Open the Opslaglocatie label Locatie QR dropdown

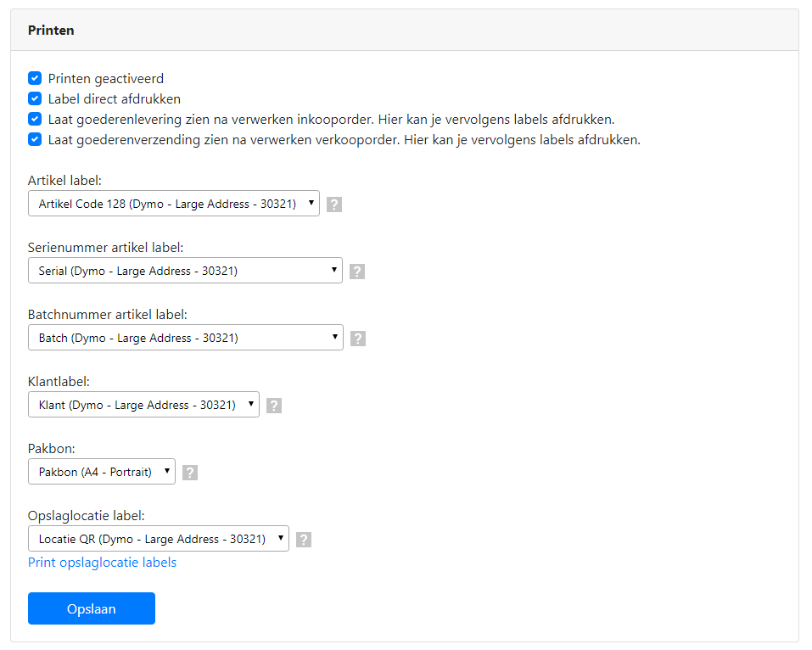pyautogui.click(x=159, y=539)
